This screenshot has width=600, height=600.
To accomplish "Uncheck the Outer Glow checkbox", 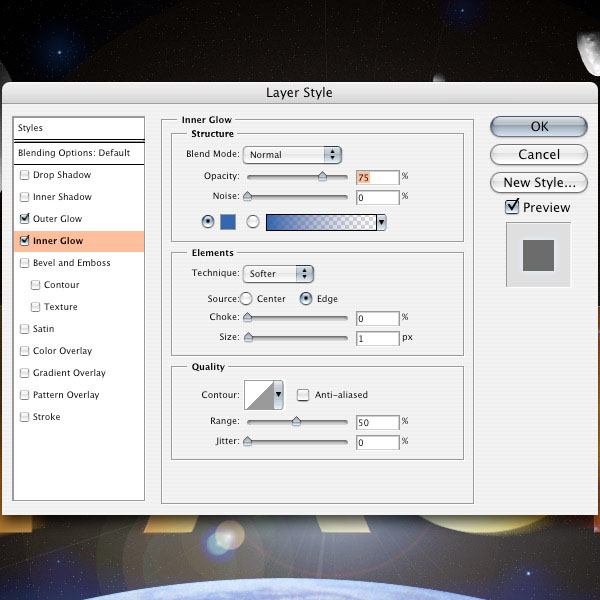I will 24,219.
